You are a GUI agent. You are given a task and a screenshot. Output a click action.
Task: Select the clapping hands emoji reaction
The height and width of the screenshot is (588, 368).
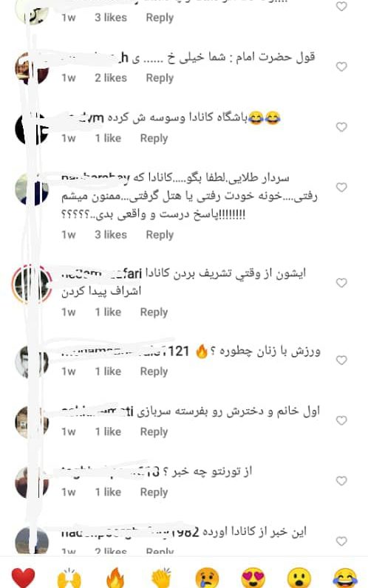161,578
